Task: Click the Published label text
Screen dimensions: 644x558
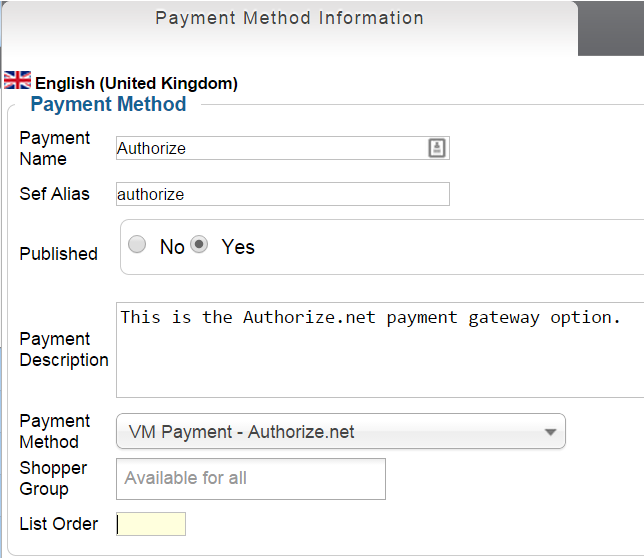Action: [x=59, y=254]
